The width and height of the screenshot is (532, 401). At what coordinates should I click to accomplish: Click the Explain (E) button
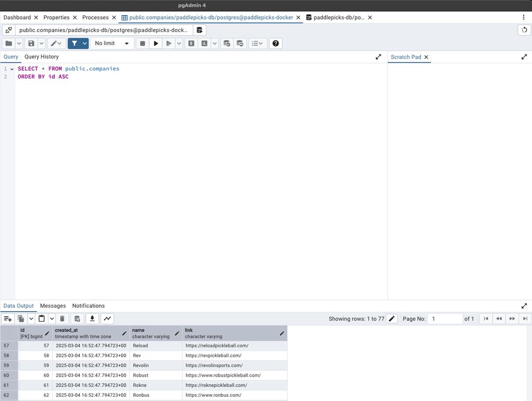pos(192,44)
